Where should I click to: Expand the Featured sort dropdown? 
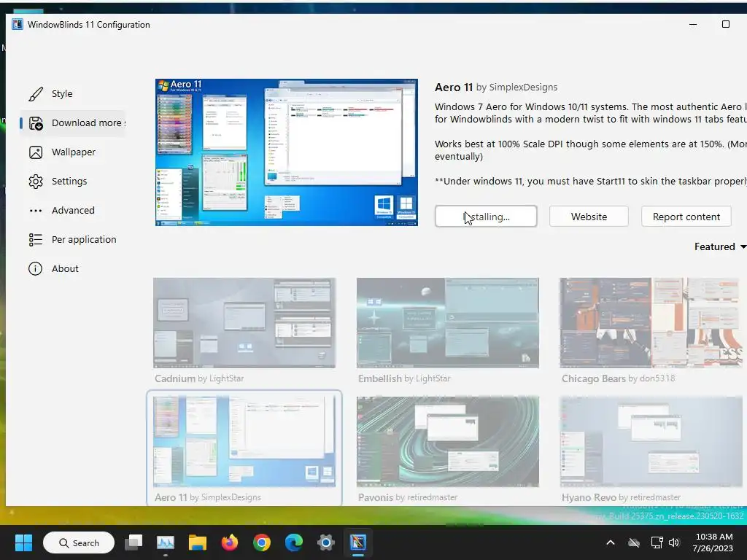[x=720, y=246]
